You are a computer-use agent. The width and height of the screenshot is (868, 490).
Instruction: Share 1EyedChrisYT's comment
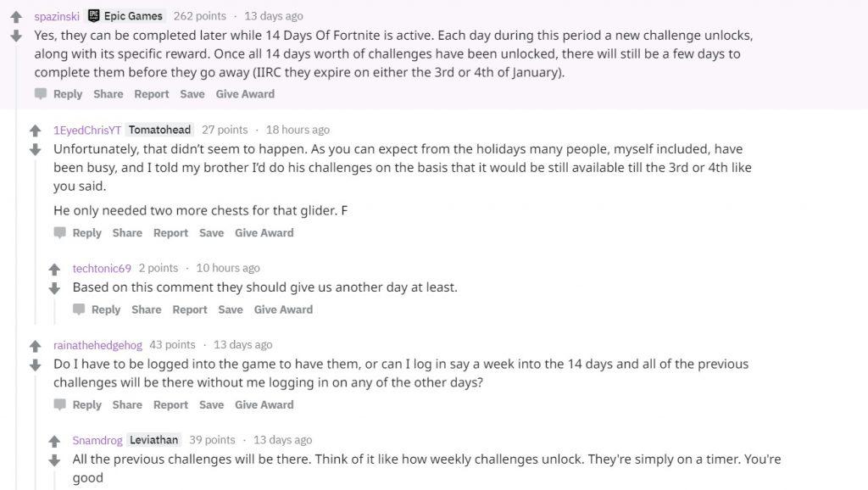pos(127,233)
